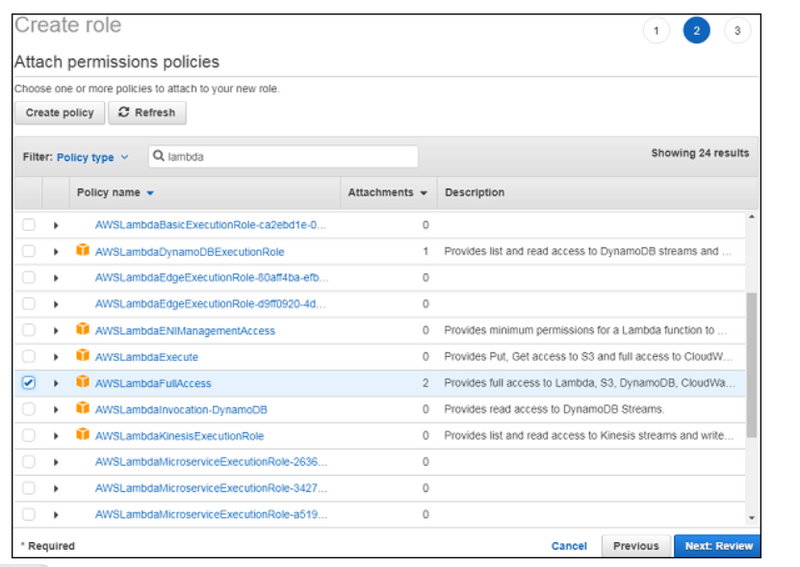800x567 pixels.
Task: Check the AWSLambdaExecute policy checkbox
Action: pos(29,357)
